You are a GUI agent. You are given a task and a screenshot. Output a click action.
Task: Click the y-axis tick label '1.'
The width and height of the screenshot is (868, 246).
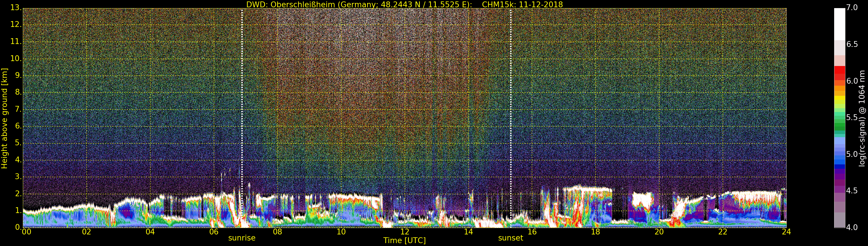[18, 210]
